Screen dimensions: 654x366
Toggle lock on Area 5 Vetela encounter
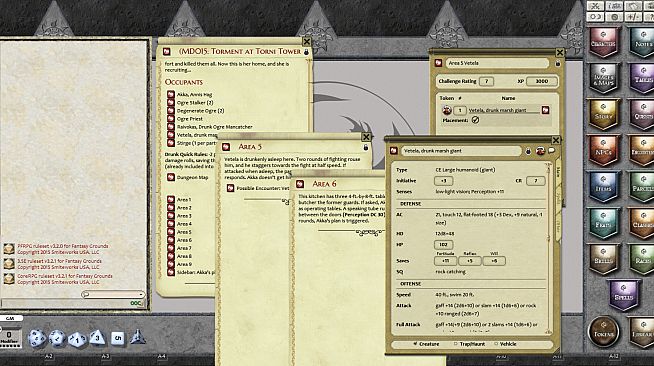tap(558, 63)
